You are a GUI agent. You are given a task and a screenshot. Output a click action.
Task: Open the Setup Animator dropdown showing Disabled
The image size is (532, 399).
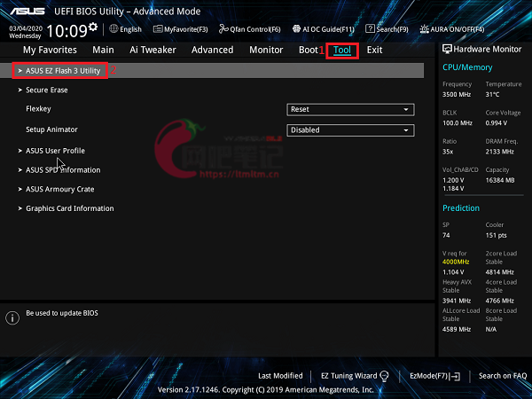tap(350, 130)
